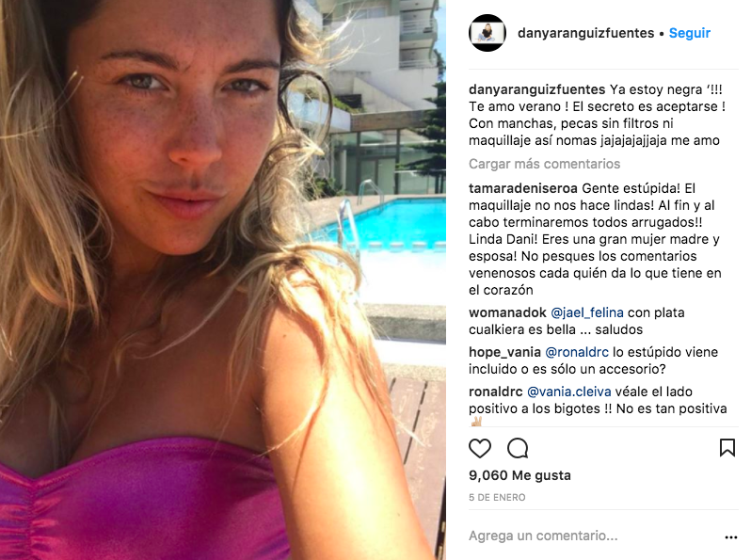Open hope_vania commenter profile
This screenshot has width=751, height=560.
pos(504,352)
